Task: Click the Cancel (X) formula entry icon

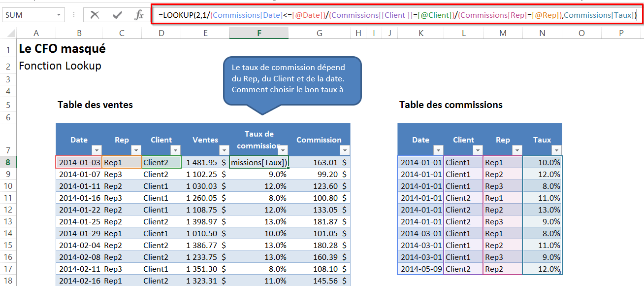Action: click(x=95, y=15)
